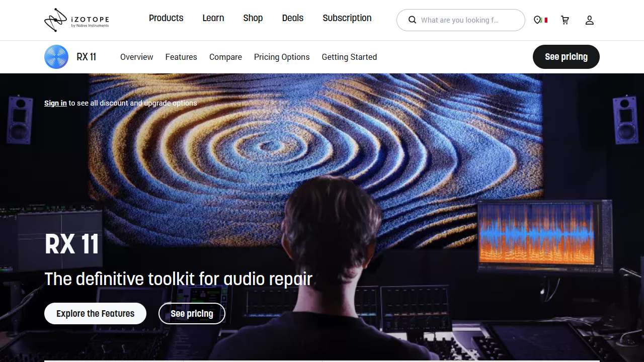The image size is (644, 362).
Task: Follow the Sign in link
Action: tap(55, 103)
